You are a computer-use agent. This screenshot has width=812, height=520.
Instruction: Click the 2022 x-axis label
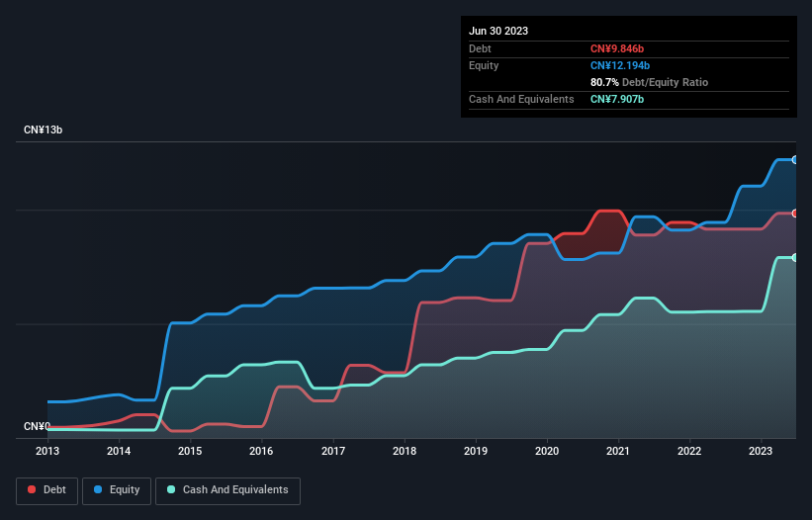coord(689,451)
